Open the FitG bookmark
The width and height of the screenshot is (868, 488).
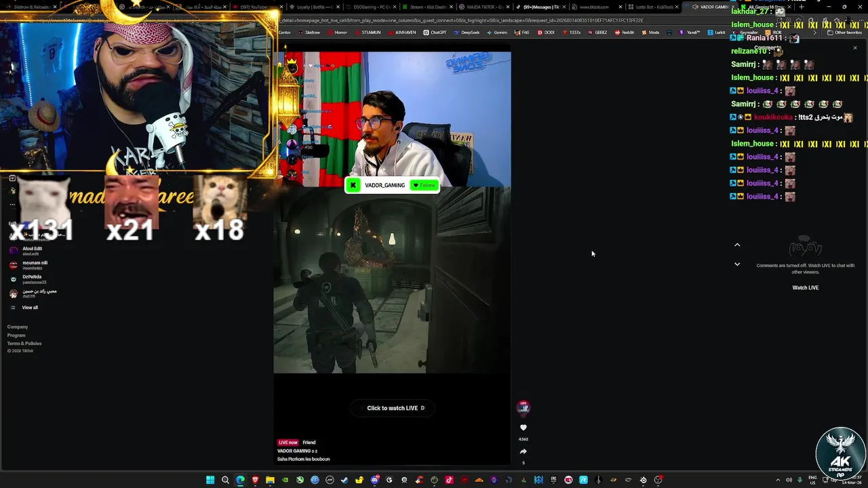(x=522, y=33)
